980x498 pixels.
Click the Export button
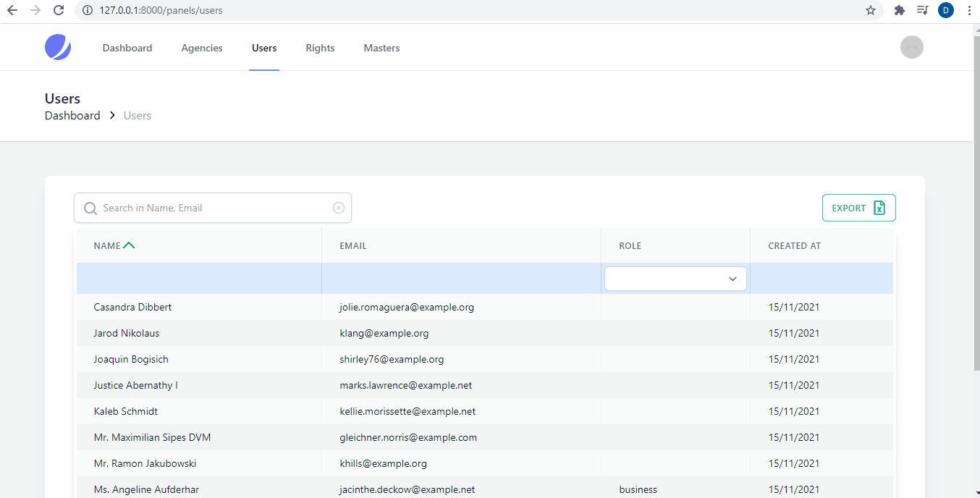pos(859,208)
